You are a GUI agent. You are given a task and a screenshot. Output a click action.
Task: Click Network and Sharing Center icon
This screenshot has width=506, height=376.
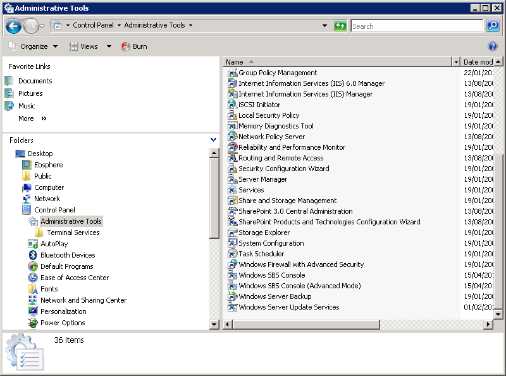33,300
